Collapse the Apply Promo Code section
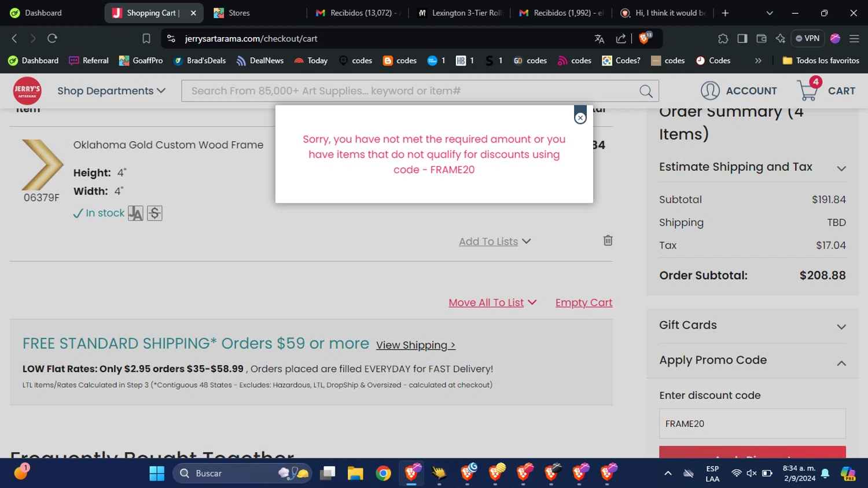 pyautogui.click(x=752, y=361)
